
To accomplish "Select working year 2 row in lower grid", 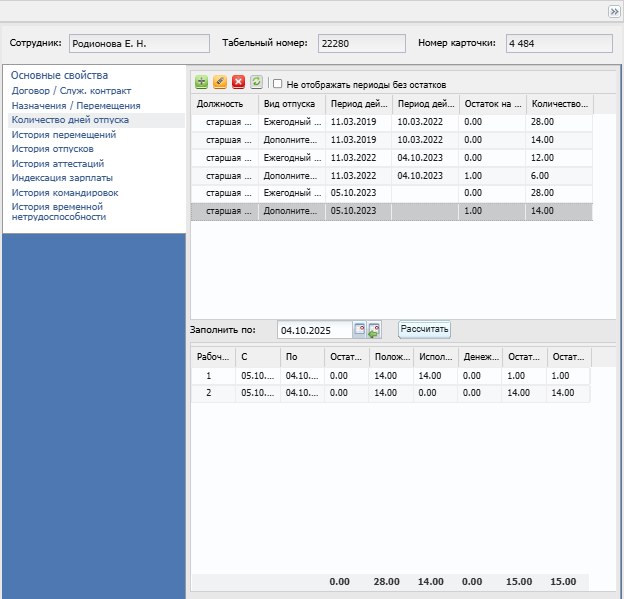I will 390,393.
